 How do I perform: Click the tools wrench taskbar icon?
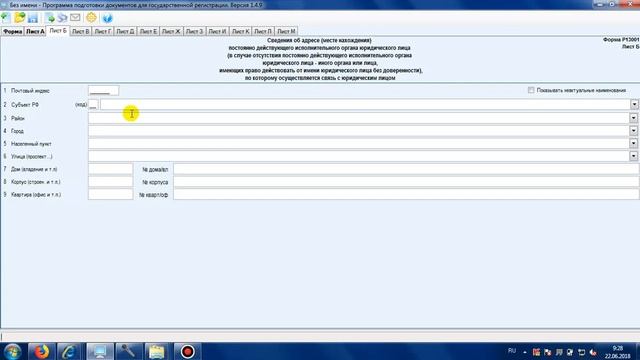[x=129, y=351]
